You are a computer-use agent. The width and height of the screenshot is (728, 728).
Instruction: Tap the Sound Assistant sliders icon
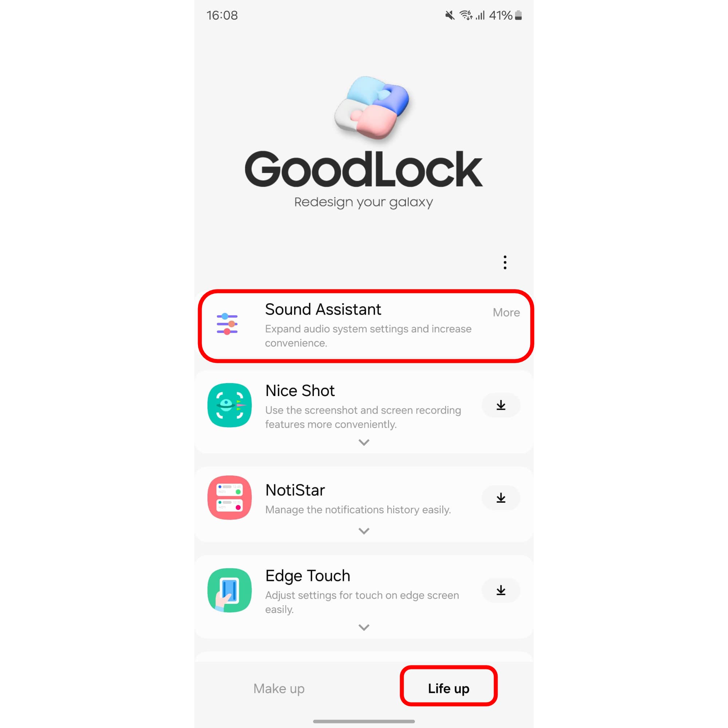point(227,324)
